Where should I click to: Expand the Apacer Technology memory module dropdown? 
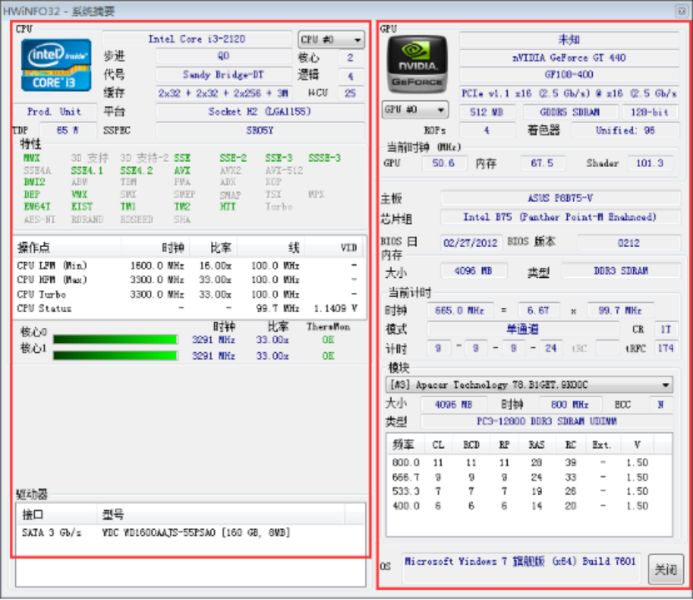click(529, 385)
